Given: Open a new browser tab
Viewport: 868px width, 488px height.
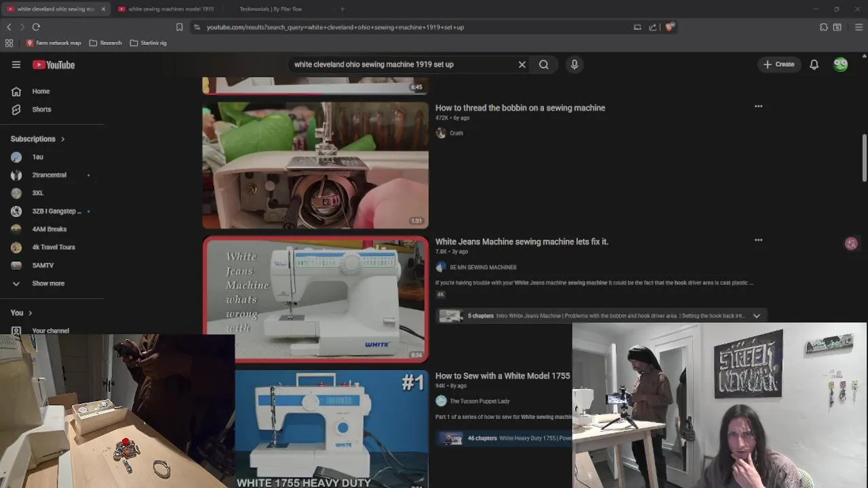Looking at the screenshot, I should [x=342, y=9].
